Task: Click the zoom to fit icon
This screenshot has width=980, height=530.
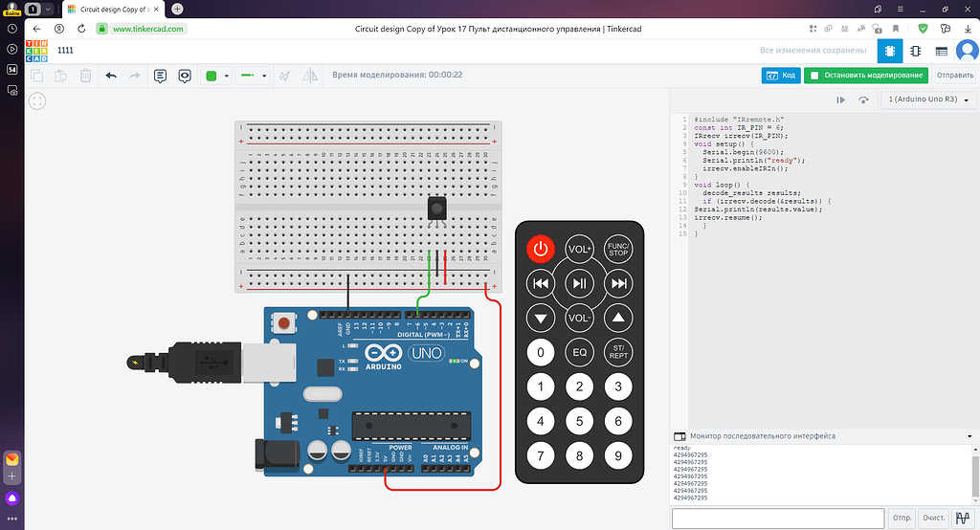Action: [37, 99]
